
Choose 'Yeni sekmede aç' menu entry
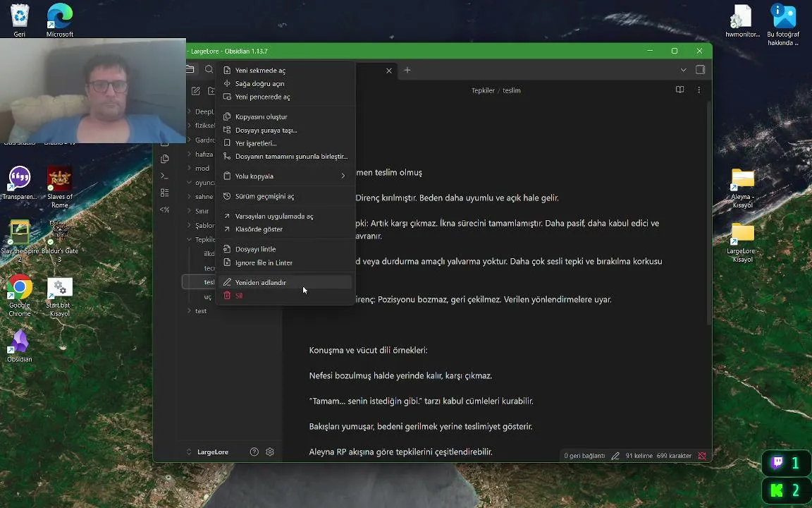(286, 71)
